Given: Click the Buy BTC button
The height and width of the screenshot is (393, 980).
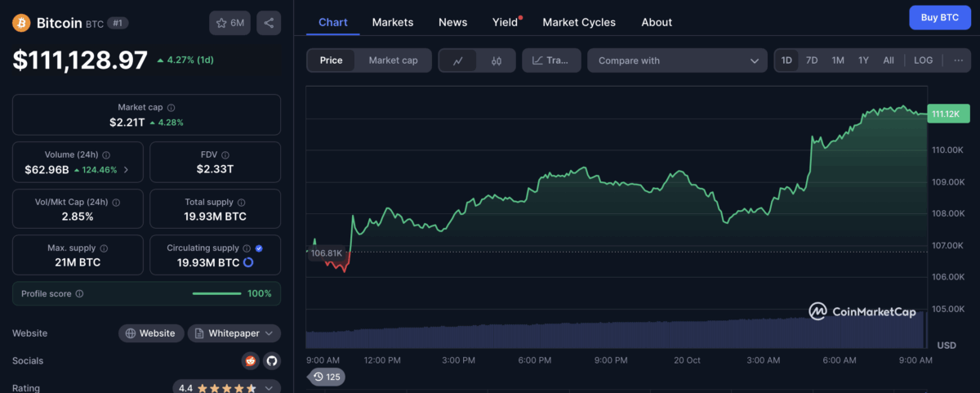Looking at the screenshot, I should [940, 17].
